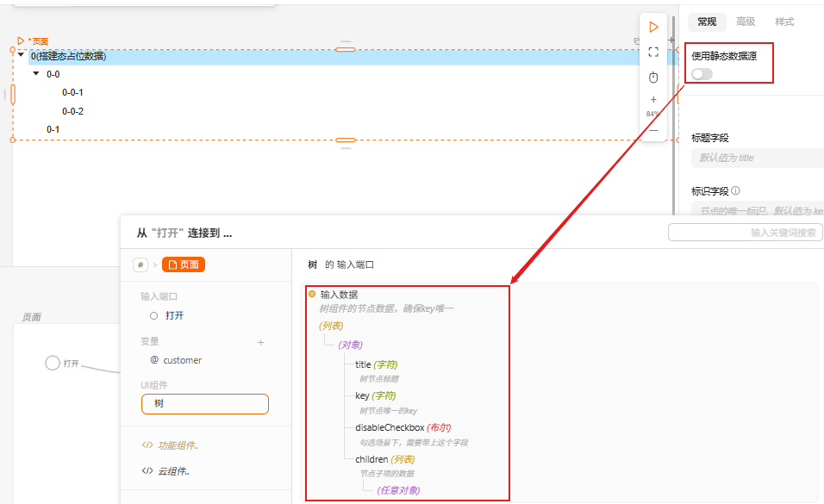The width and height of the screenshot is (824, 504).
Task: Collapse the 0(搭建态占位数据) tree node
Action: tap(21, 56)
